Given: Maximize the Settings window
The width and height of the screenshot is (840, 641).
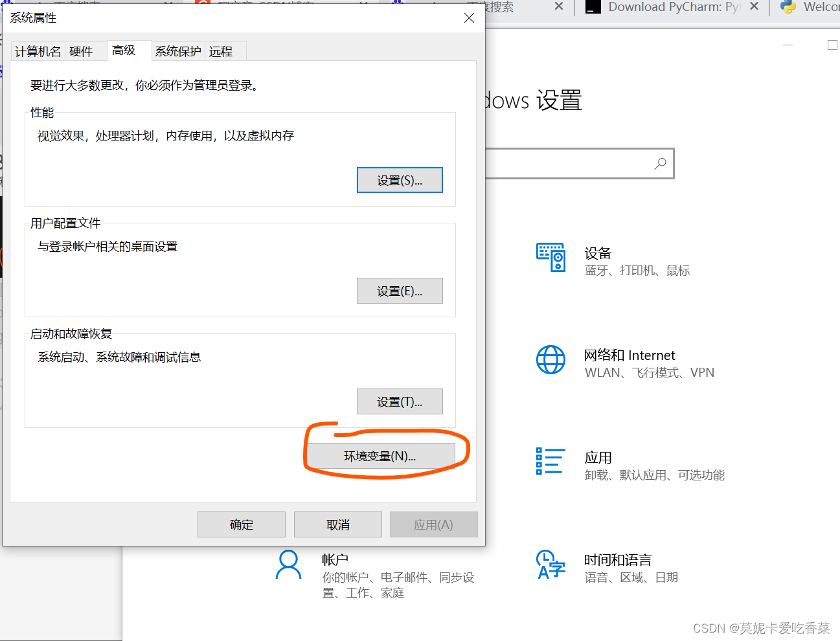Looking at the screenshot, I should click(832, 45).
